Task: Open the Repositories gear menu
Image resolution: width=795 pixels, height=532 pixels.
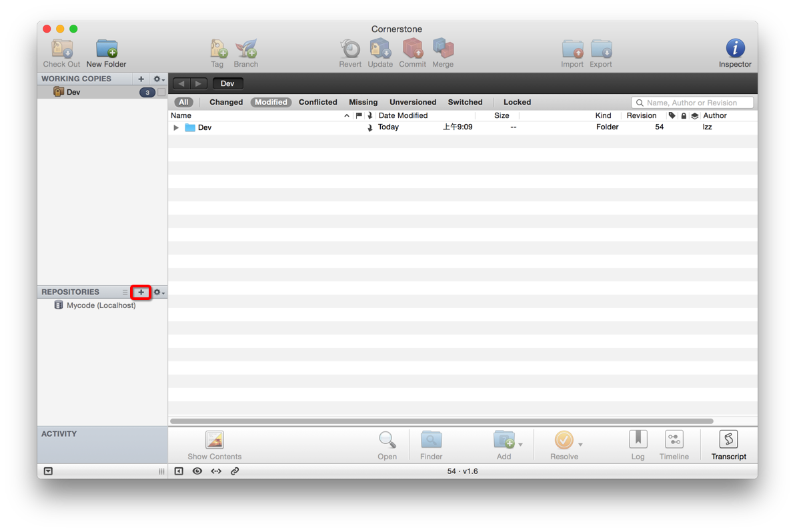Action: click(x=159, y=293)
